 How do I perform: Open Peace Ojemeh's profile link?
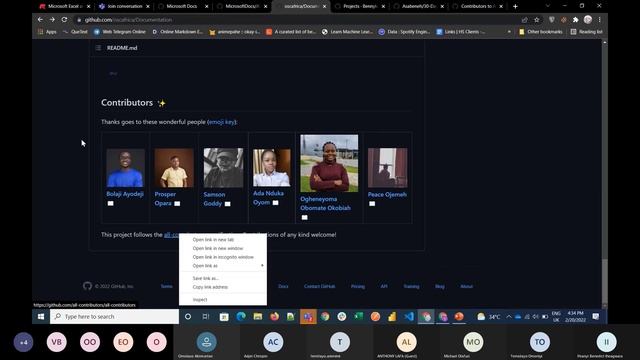pyautogui.click(x=387, y=195)
